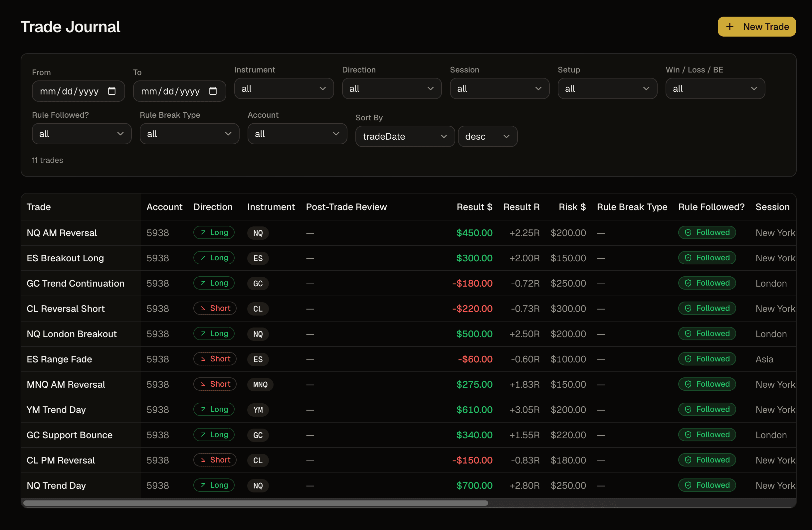Click the Short badge for ES Range Fade
812x530 pixels.
[215, 359]
